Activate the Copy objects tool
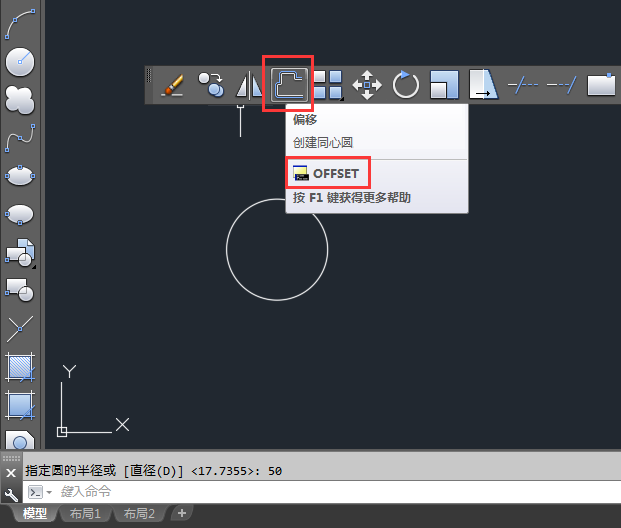The image size is (621, 528). coord(211,85)
